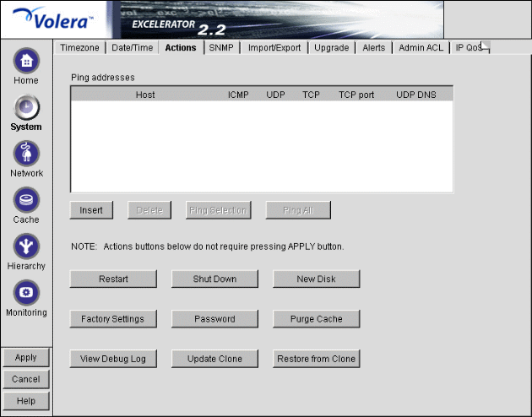Screen dimensions: 532x417
Task: Open the Monitoring icon
Action: (26, 293)
